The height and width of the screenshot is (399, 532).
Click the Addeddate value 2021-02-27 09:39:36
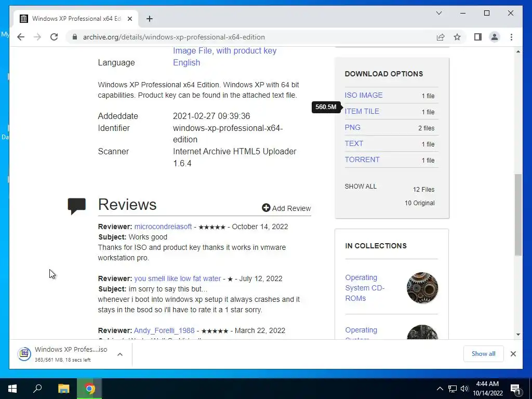[211, 116]
